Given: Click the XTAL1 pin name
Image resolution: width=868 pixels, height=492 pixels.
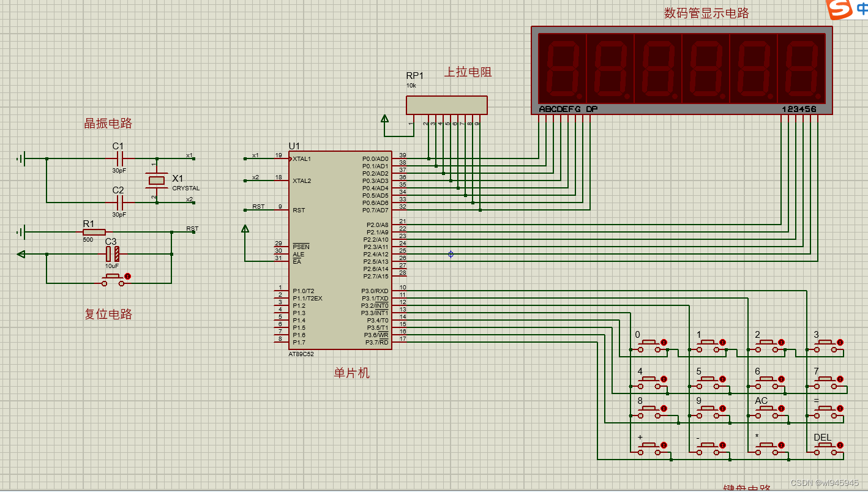Looking at the screenshot, I should tap(302, 159).
